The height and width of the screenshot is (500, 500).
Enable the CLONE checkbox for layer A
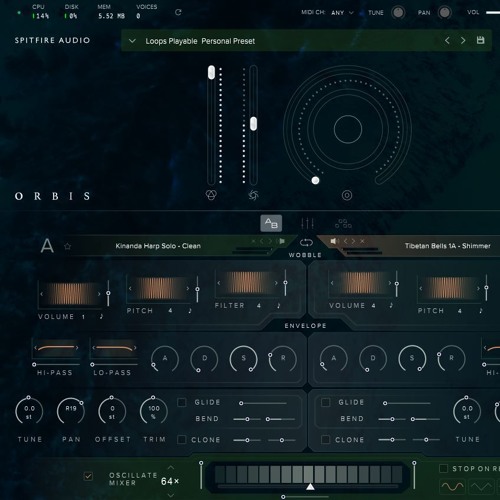(182, 440)
